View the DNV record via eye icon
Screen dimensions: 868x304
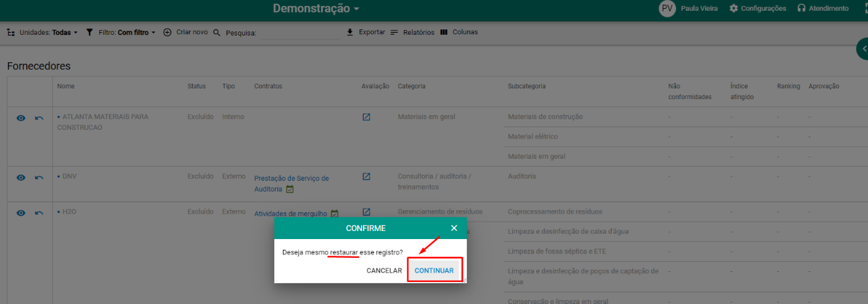pyautogui.click(x=21, y=177)
